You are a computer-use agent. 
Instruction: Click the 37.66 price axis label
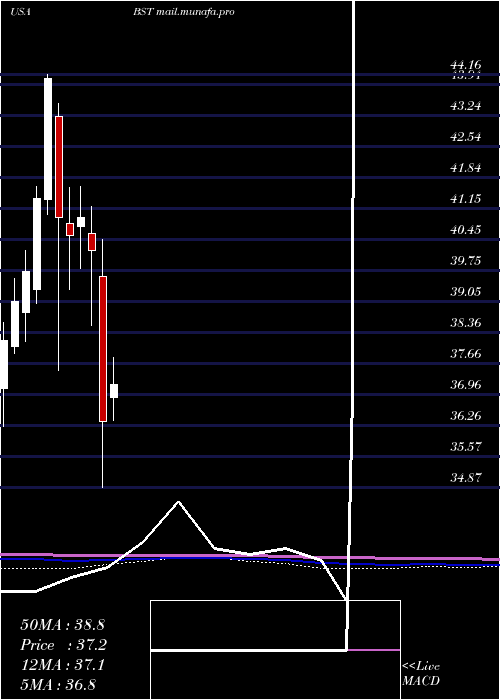(x=466, y=354)
